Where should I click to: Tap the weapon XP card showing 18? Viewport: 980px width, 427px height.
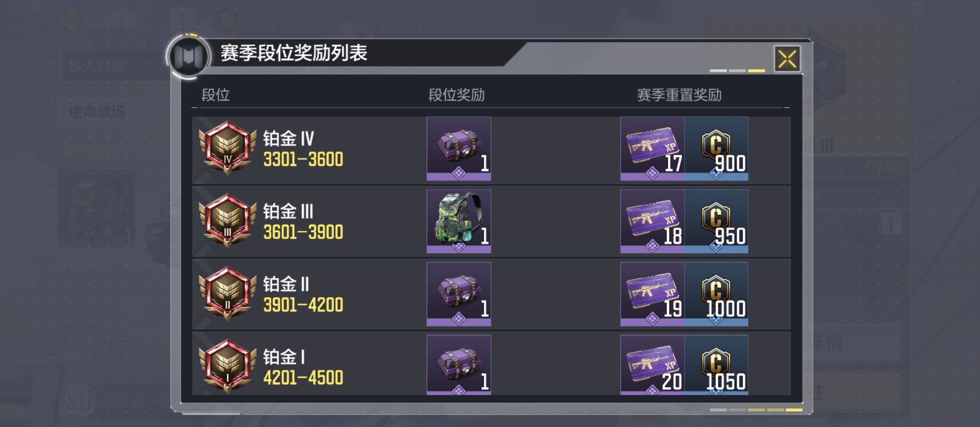coord(652,221)
